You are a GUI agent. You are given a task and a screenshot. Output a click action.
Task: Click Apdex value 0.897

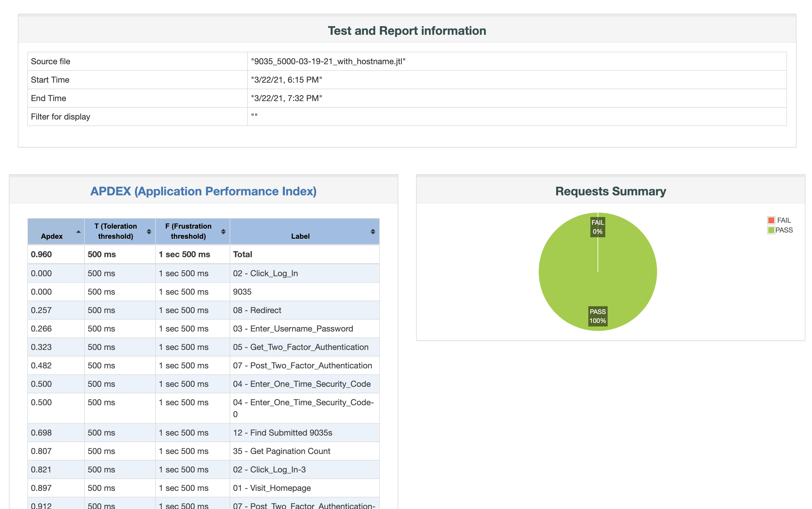point(41,488)
